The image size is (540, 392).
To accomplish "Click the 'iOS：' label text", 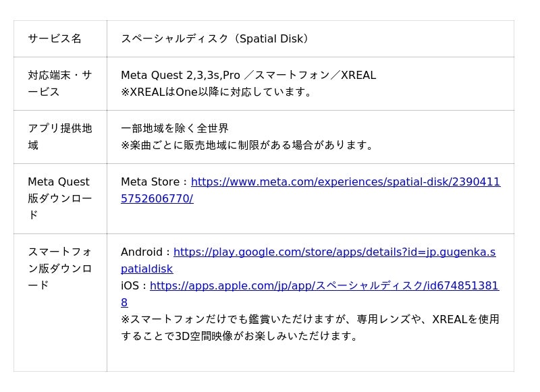I will coord(134,286).
